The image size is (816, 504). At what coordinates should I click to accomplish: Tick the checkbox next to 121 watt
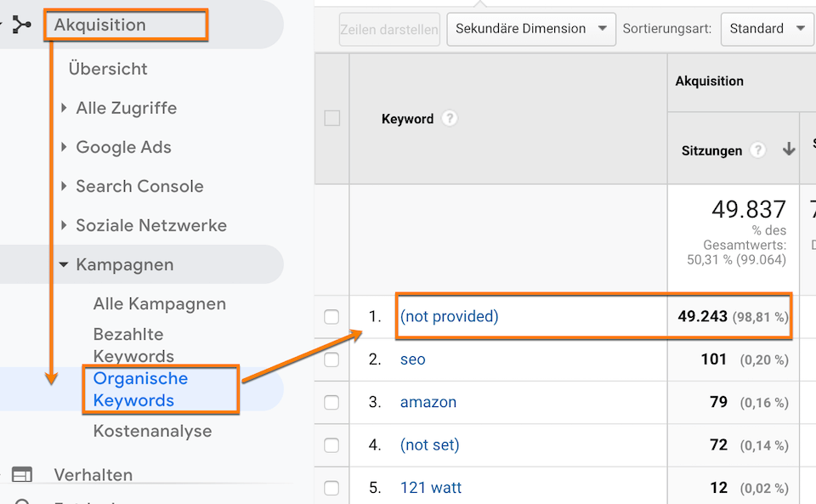tap(331, 487)
